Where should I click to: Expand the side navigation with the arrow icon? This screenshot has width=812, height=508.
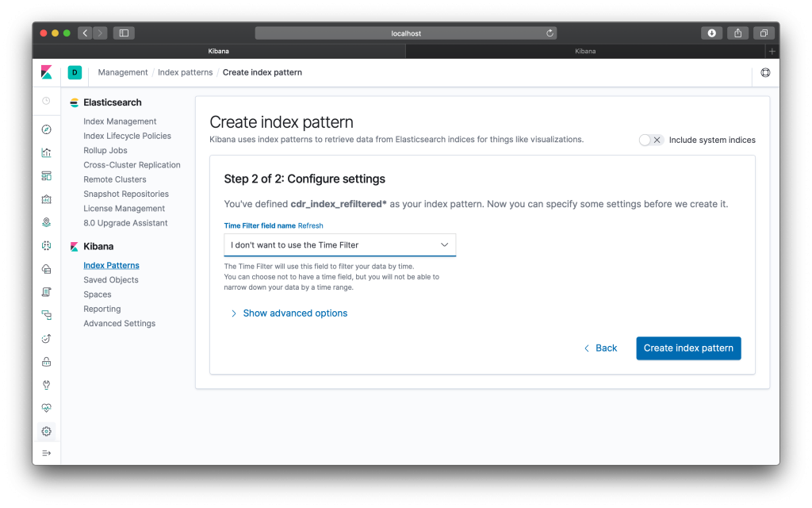(47, 453)
